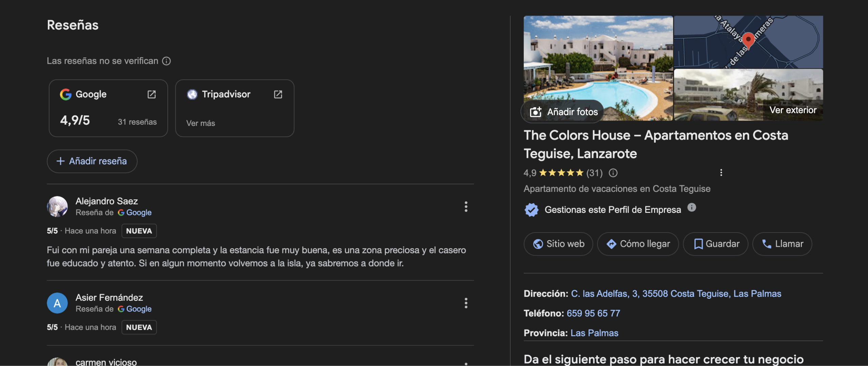Click the Cómo llegar directions icon
868x366 pixels.
[x=612, y=243]
